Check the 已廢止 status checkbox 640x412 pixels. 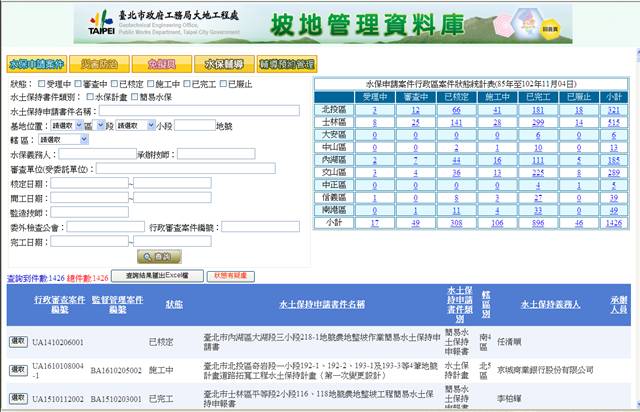223,84
